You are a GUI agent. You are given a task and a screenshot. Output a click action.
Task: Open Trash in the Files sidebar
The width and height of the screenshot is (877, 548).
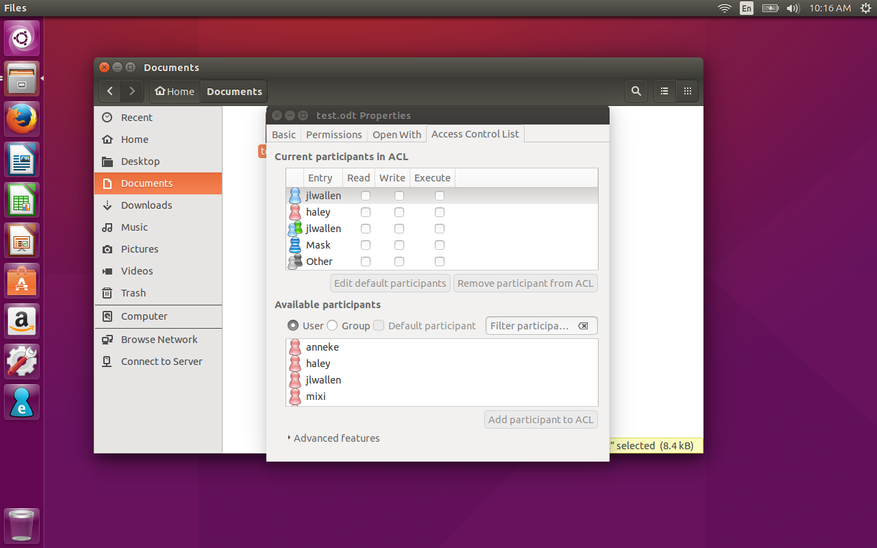(x=158, y=293)
